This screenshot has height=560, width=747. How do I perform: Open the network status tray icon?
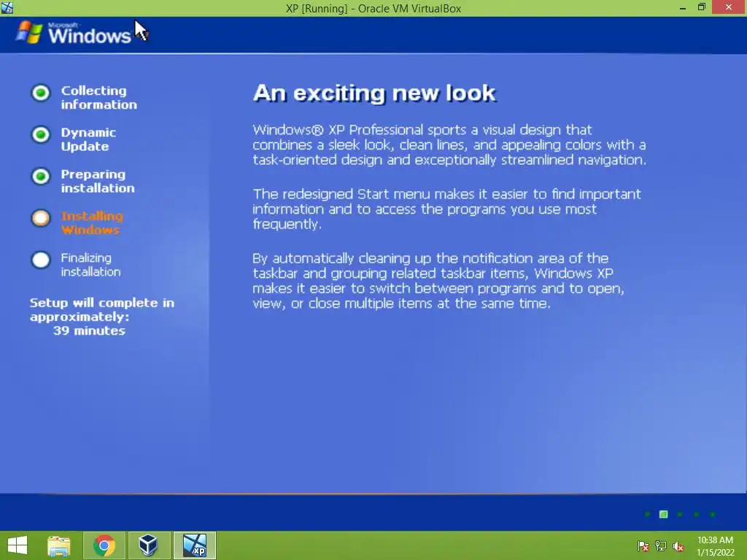pos(661,545)
